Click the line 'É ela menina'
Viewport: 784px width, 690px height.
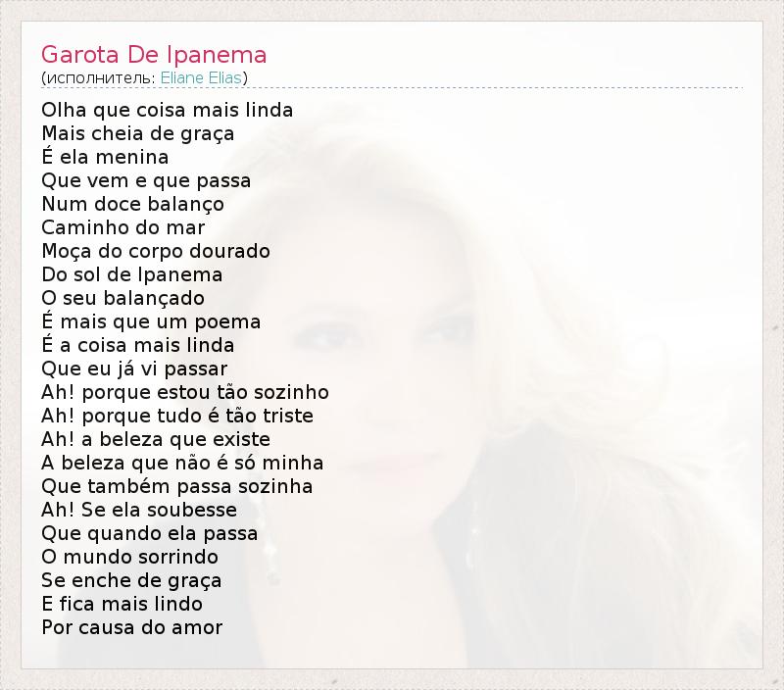click(105, 157)
